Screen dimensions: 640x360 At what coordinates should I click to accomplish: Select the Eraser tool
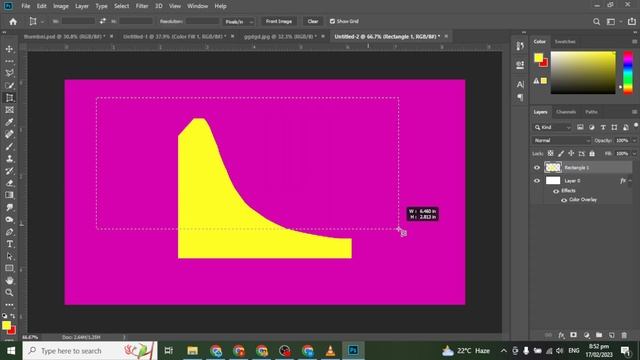tap(9, 183)
